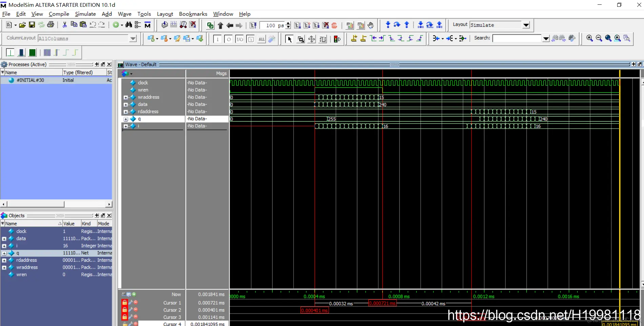Click the Step Into blue arrow icon

click(x=388, y=25)
